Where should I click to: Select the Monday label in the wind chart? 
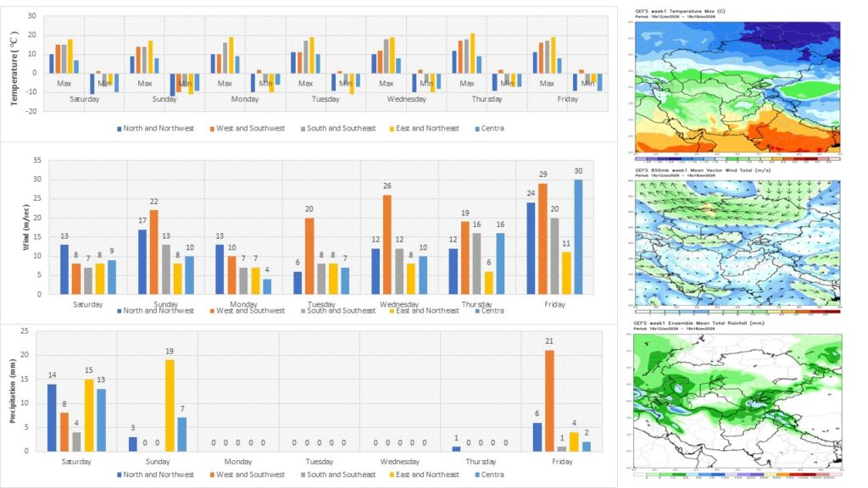[238, 304]
